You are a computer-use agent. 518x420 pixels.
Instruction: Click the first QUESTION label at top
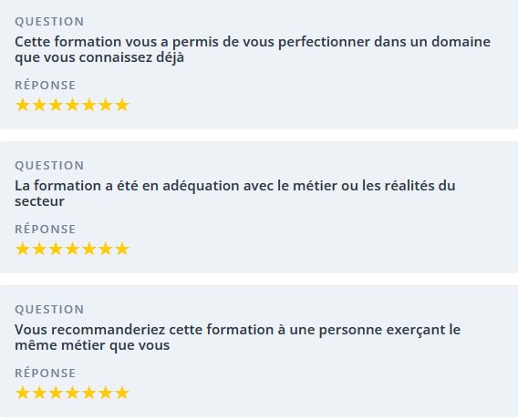(x=49, y=22)
